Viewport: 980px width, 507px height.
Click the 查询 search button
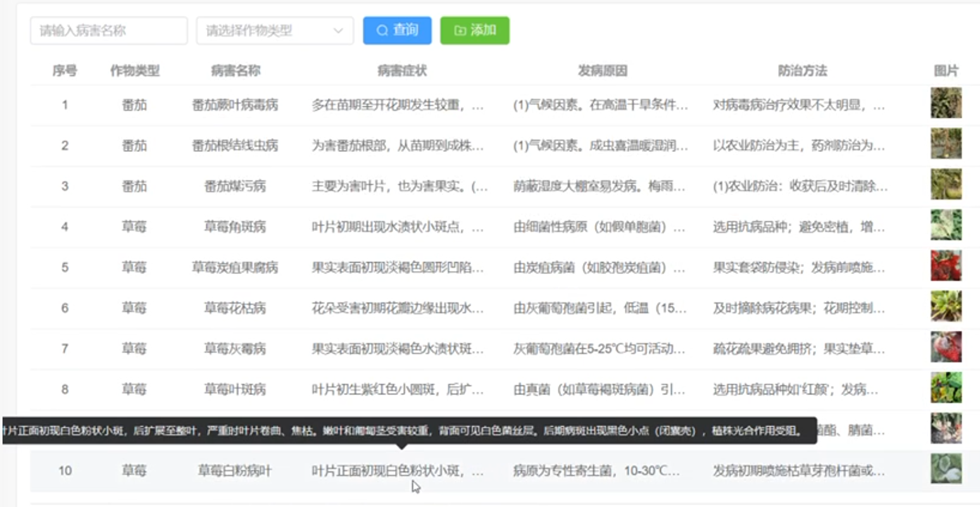click(397, 30)
